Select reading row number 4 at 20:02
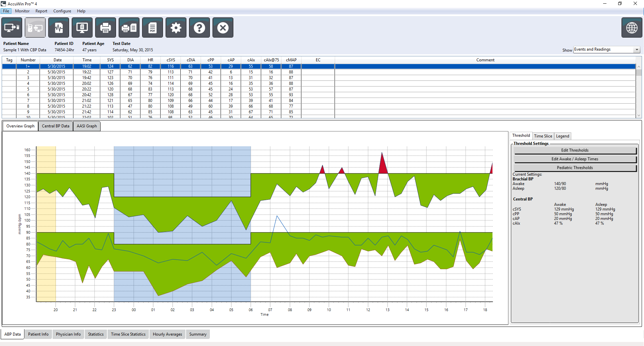644x346 pixels. click(319, 83)
